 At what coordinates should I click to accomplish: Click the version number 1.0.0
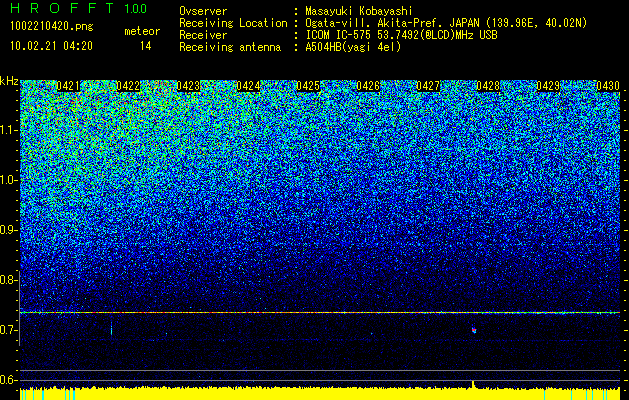tap(135, 9)
